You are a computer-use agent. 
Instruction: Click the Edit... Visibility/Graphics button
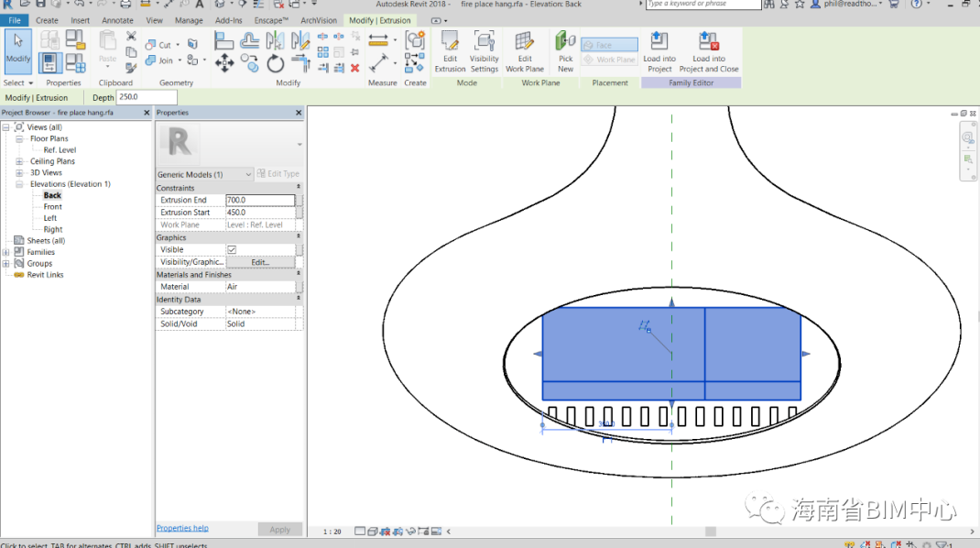click(260, 262)
